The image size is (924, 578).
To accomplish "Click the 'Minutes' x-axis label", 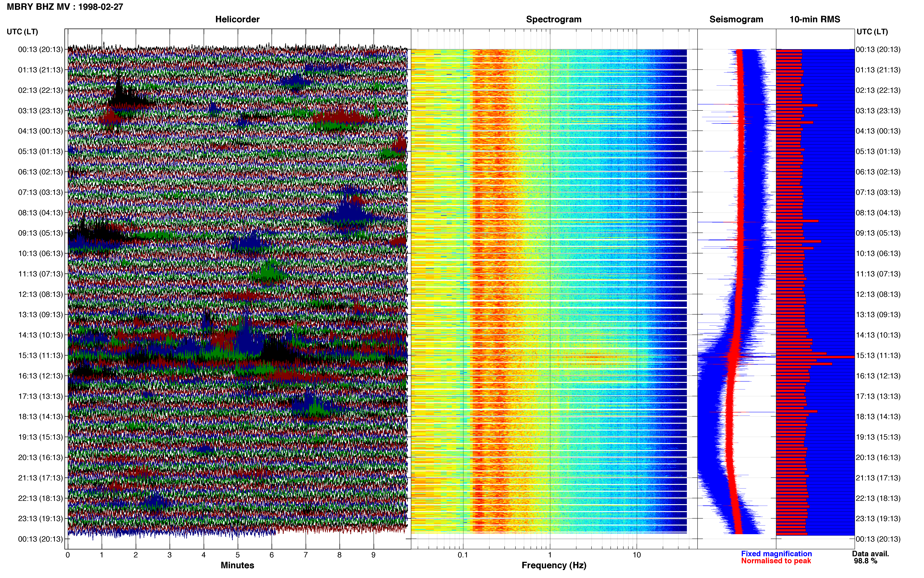I will tap(237, 565).
